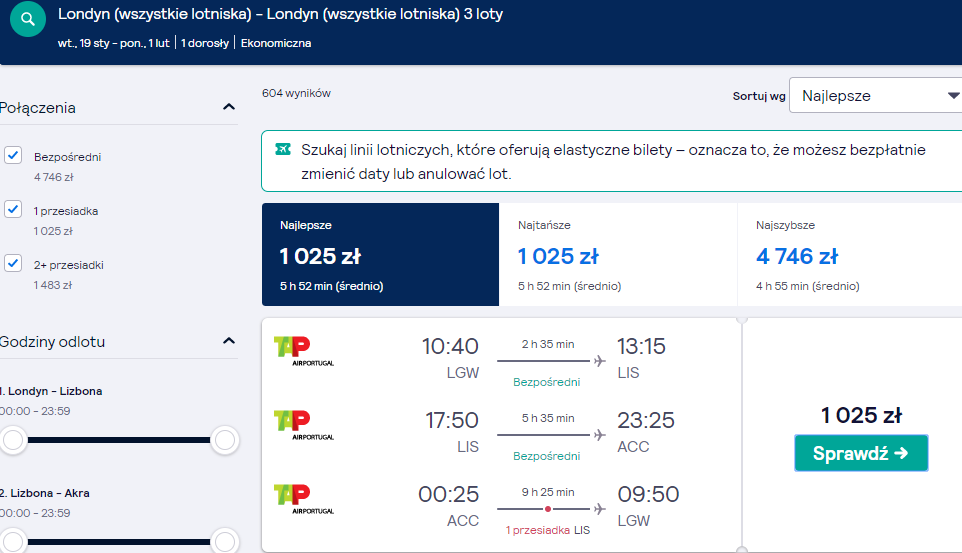Open the Sortuj wg Najlepsze dropdown
The height and width of the screenshot is (553, 962).
tap(875, 95)
